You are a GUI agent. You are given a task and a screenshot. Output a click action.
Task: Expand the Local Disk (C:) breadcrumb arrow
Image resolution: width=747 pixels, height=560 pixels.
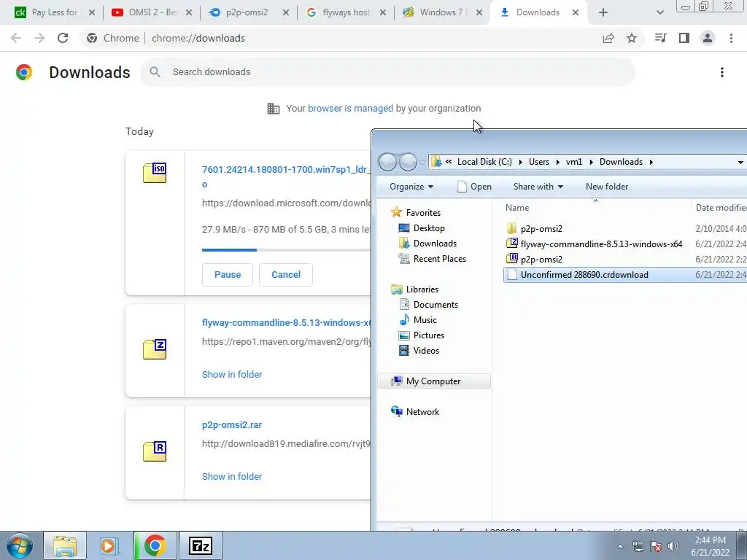(520, 162)
